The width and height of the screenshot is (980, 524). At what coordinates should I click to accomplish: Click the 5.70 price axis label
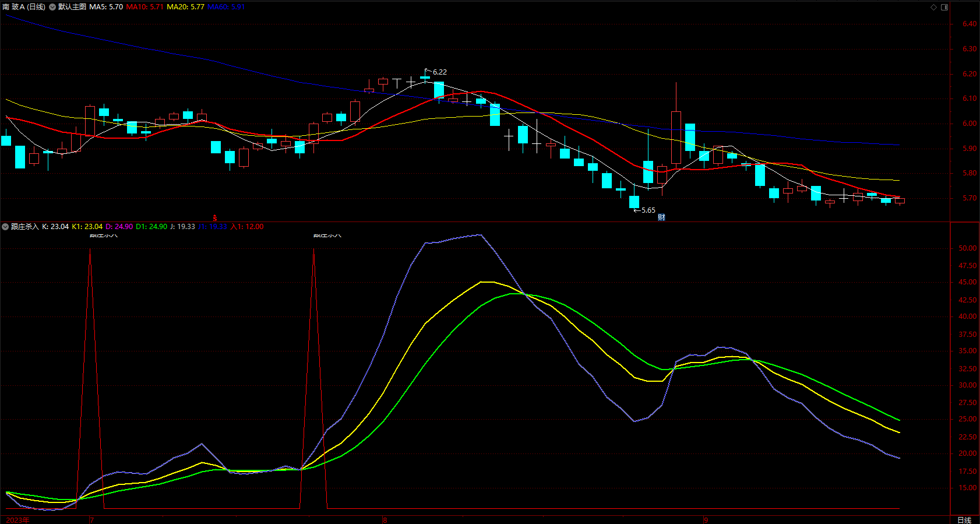pos(970,198)
